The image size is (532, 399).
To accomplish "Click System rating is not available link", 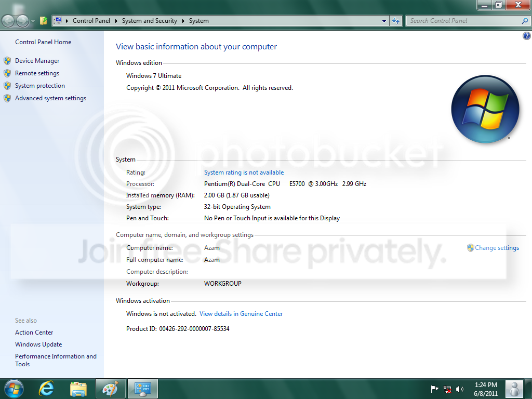I will coord(244,172).
